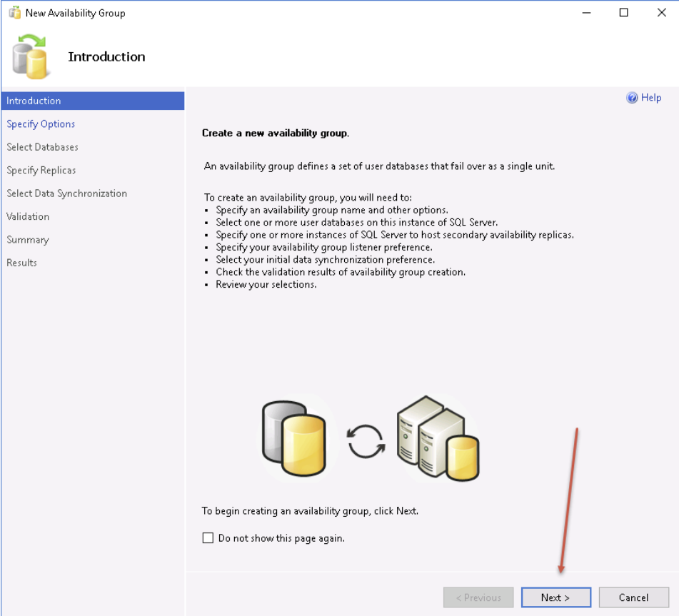Go to Specify Options step
679x616 pixels.
(41, 123)
